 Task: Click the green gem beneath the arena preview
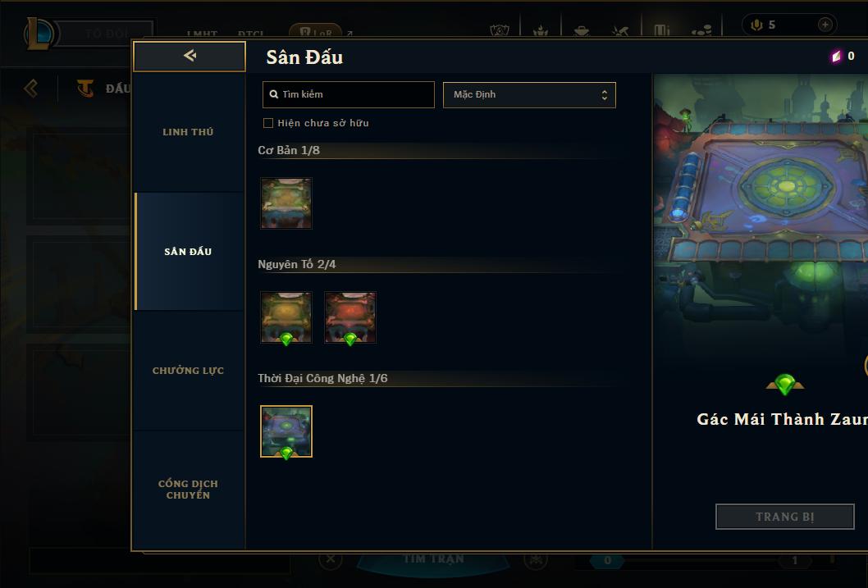tap(785, 384)
